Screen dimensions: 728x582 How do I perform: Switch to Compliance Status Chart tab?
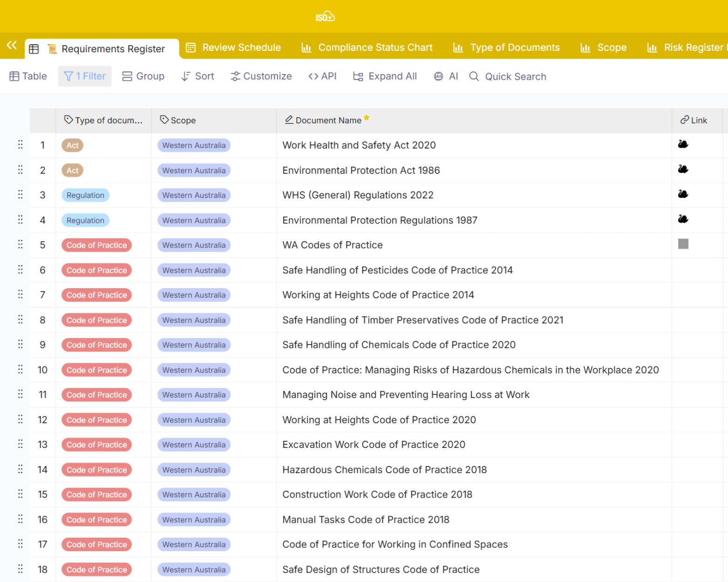(x=367, y=48)
